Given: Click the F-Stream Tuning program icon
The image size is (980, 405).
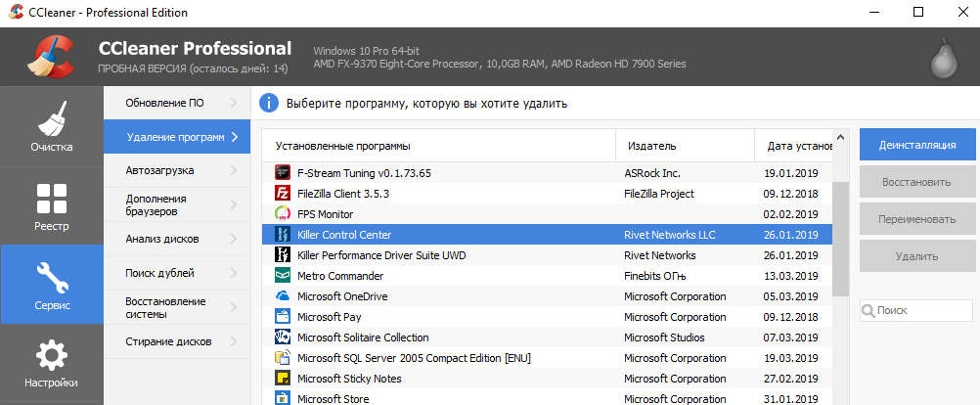Looking at the screenshot, I should tap(283, 172).
